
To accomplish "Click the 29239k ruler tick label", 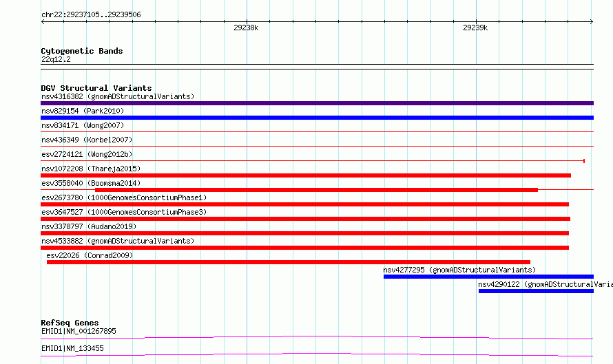I will click(475, 28).
